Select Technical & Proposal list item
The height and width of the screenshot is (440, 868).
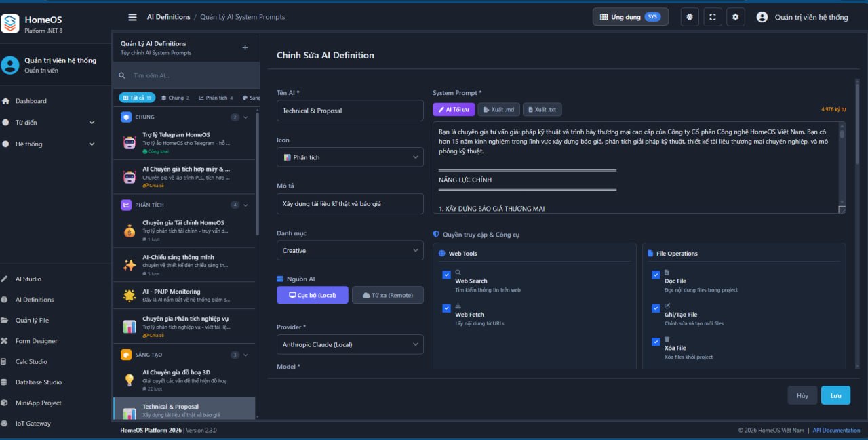tap(184, 409)
